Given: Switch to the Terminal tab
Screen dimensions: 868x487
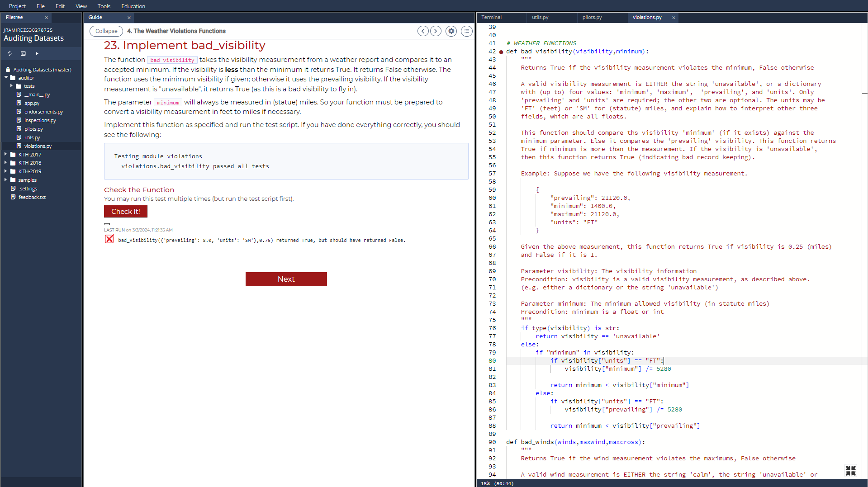Looking at the screenshot, I should (493, 17).
